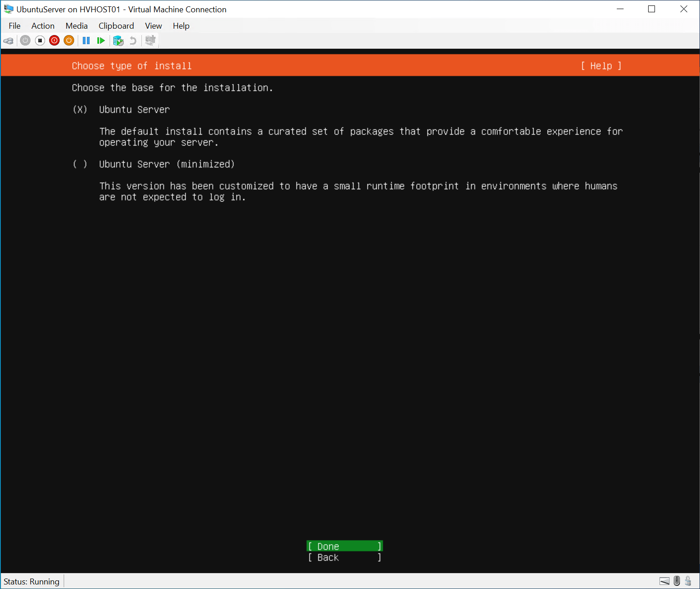Open the Action menu
The height and width of the screenshot is (589, 700).
pos(43,26)
